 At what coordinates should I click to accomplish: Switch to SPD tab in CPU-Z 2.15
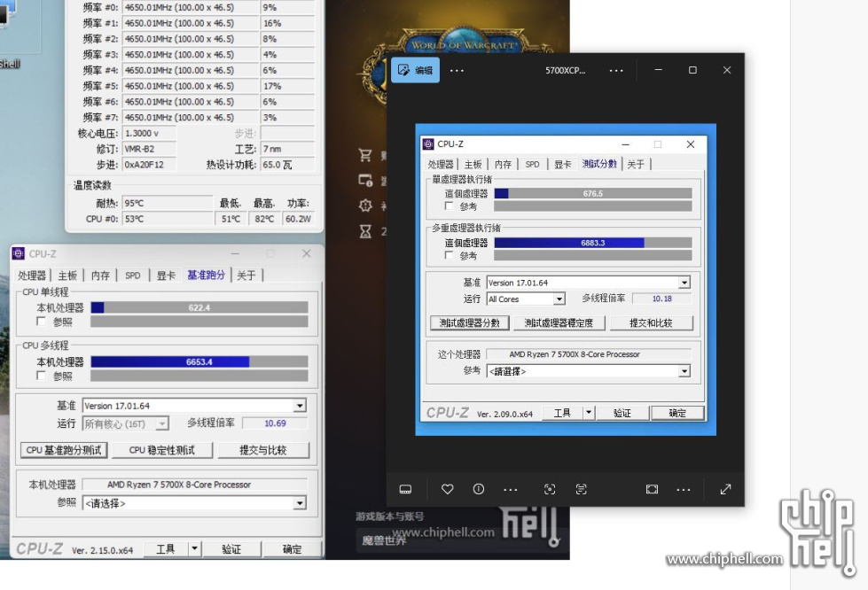click(133, 276)
